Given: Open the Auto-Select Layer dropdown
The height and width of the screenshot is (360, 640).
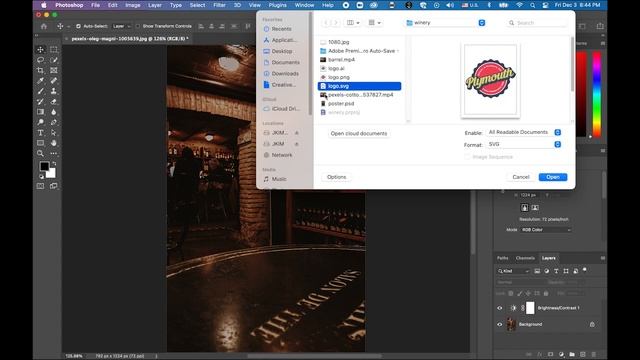Looking at the screenshot, I should click(x=122, y=26).
